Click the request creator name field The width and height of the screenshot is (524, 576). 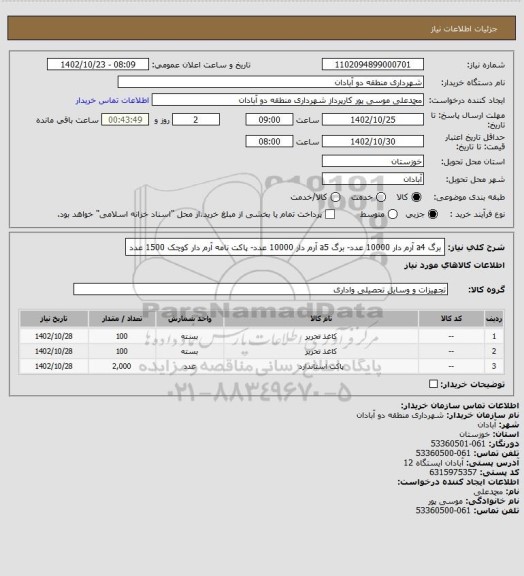tap(288, 100)
